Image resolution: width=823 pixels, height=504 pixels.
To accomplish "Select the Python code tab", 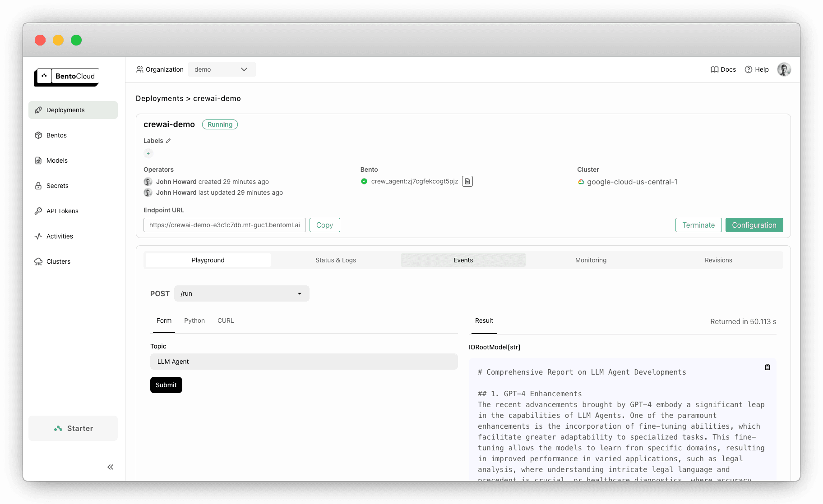I will [x=194, y=321].
